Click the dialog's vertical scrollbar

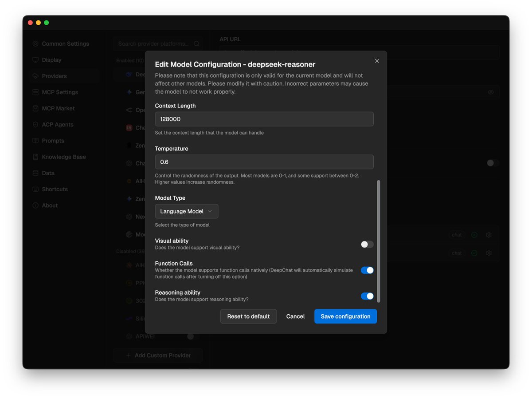[x=379, y=241]
